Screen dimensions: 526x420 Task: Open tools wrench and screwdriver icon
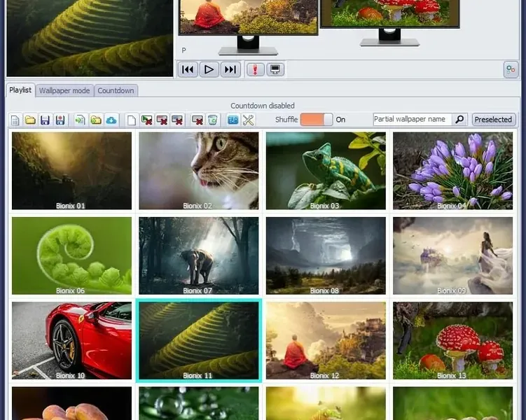pyautogui.click(x=248, y=120)
